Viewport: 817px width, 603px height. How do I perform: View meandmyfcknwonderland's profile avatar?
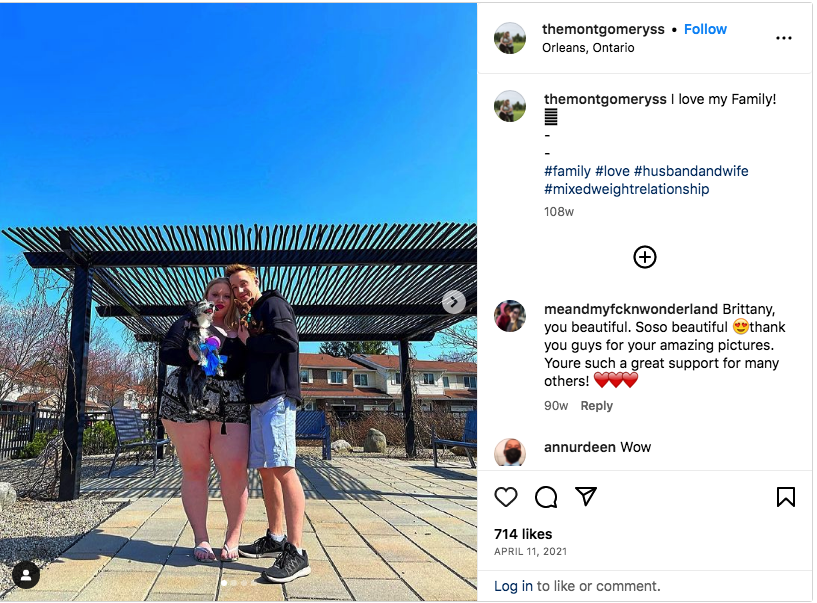pyautogui.click(x=510, y=316)
